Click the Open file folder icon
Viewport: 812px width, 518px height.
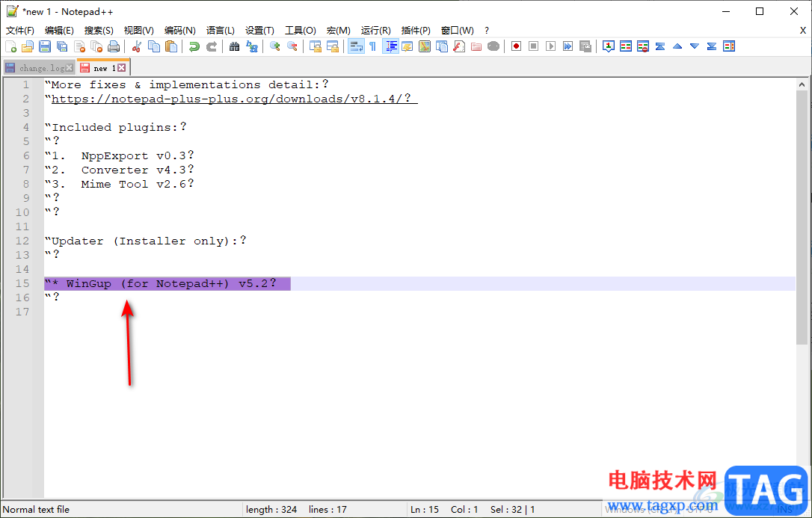pos(28,46)
